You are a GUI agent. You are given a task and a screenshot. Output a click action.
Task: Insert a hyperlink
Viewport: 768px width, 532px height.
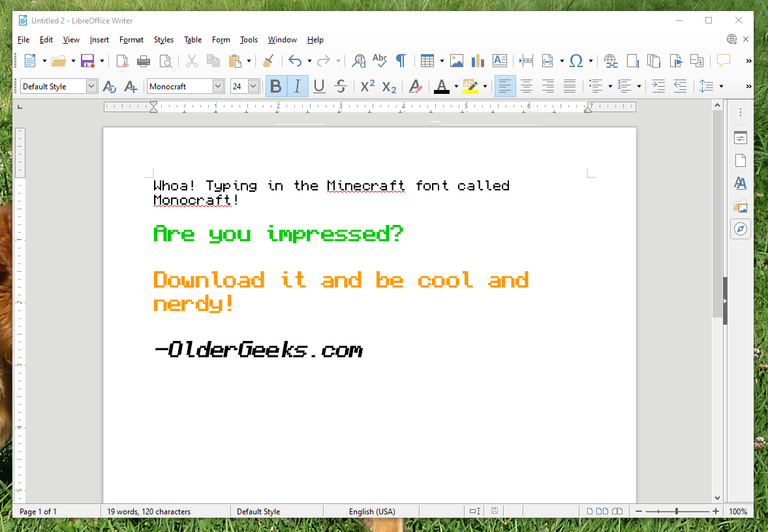pyautogui.click(x=610, y=61)
